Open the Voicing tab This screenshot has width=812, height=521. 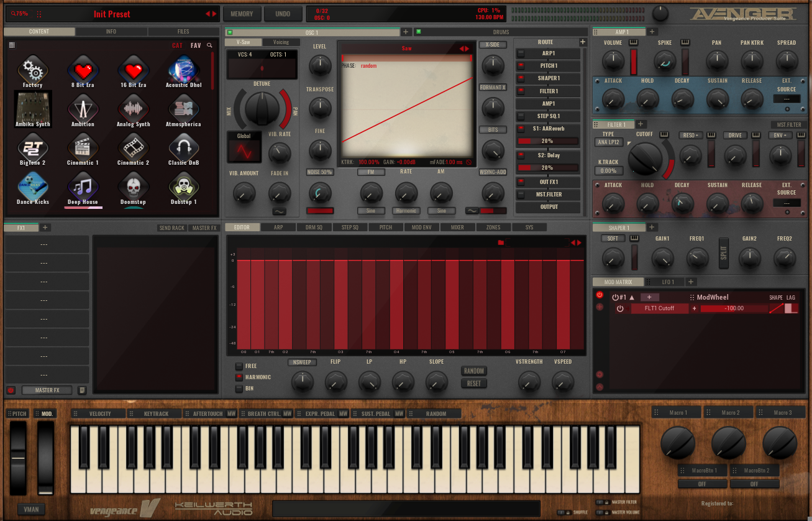pos(281,42)
